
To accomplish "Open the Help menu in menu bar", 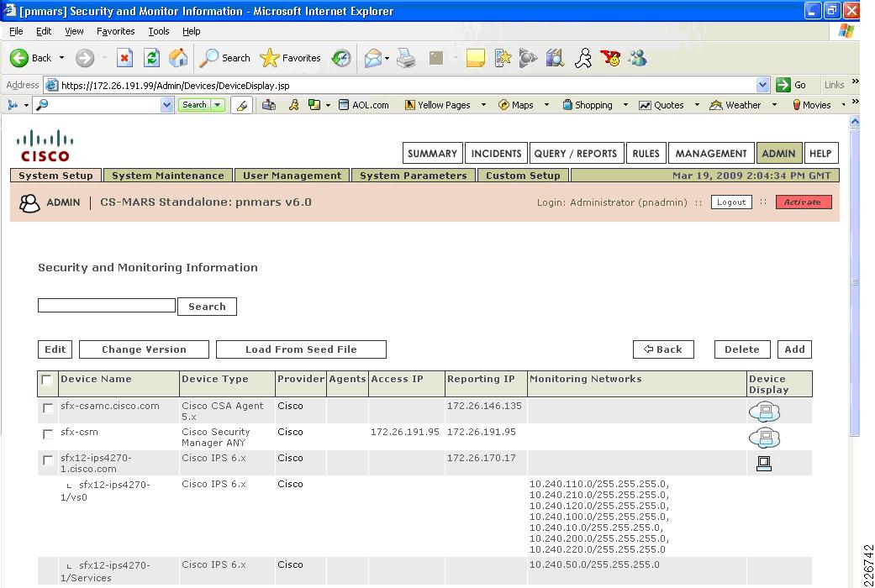I will 191,31.
